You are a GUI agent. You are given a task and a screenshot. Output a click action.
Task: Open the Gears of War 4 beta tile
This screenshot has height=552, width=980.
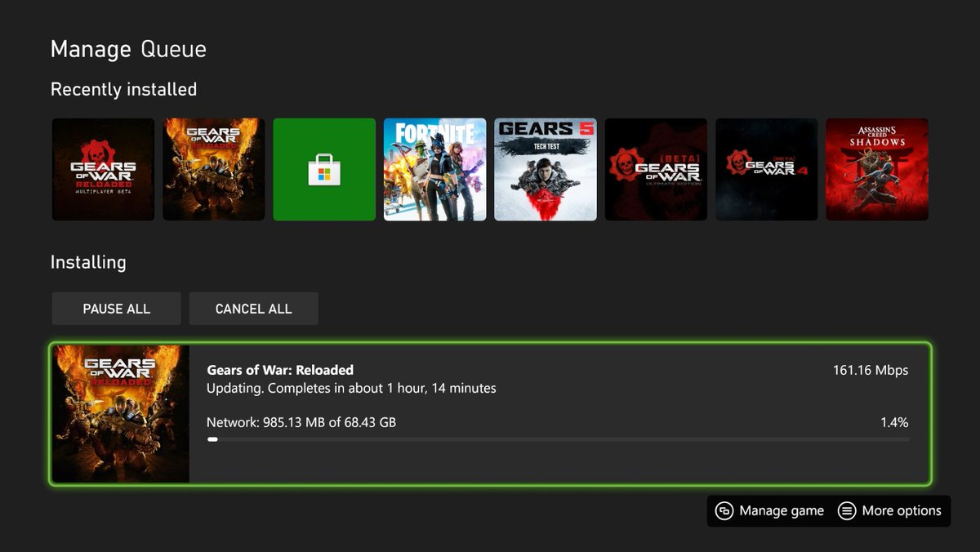tap(766, 170)
